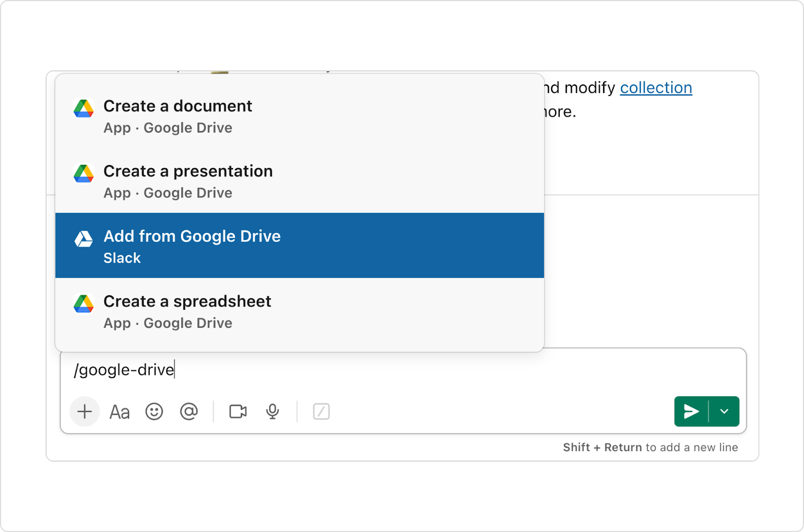804x532 pixels.
Task: Click the slash shortcuts icon
Action: point(321,411)
